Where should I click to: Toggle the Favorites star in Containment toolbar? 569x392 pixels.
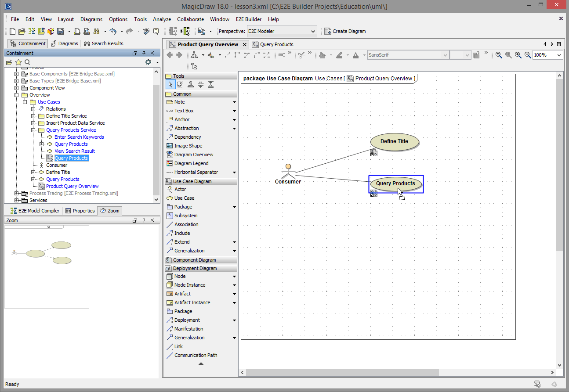18,62
